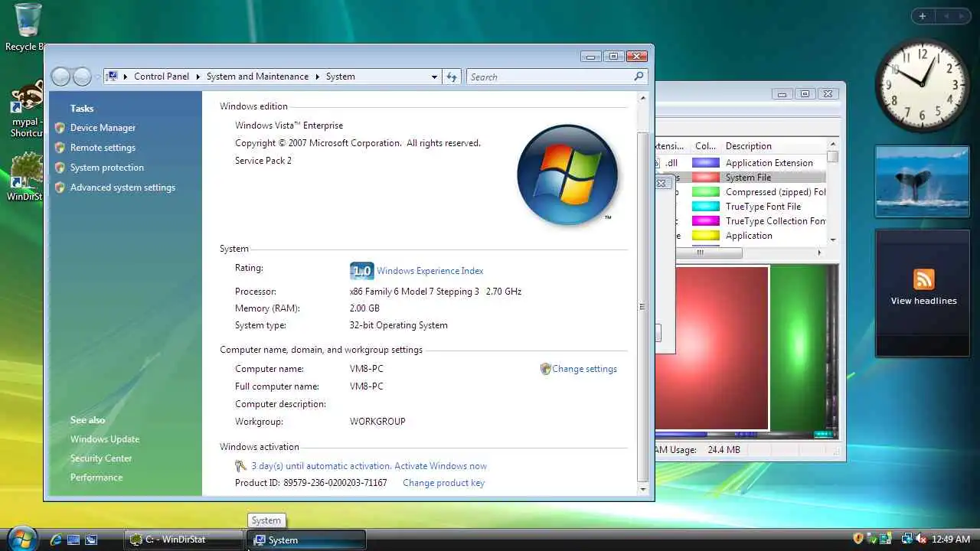Viewport: 980px width, 551px height.
Task: Launch Internet Explorer from Quick Launch
Action: pyautogui.click(x=56, y=540)
